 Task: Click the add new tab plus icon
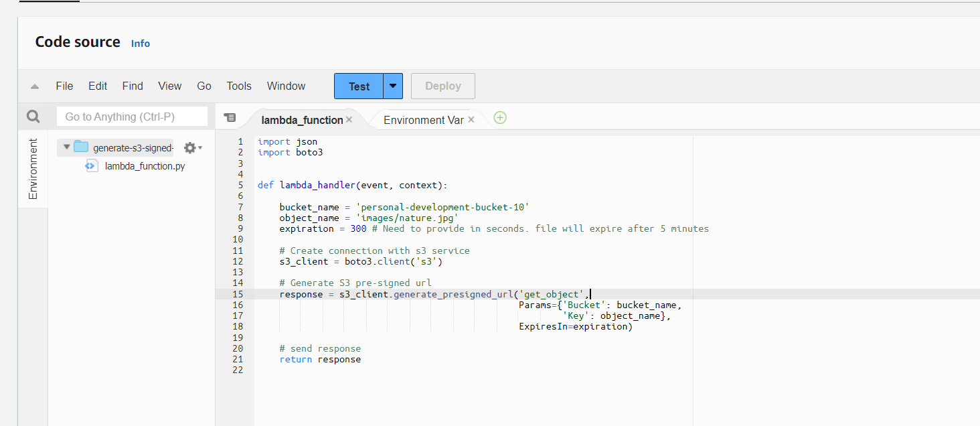point(500,118)
